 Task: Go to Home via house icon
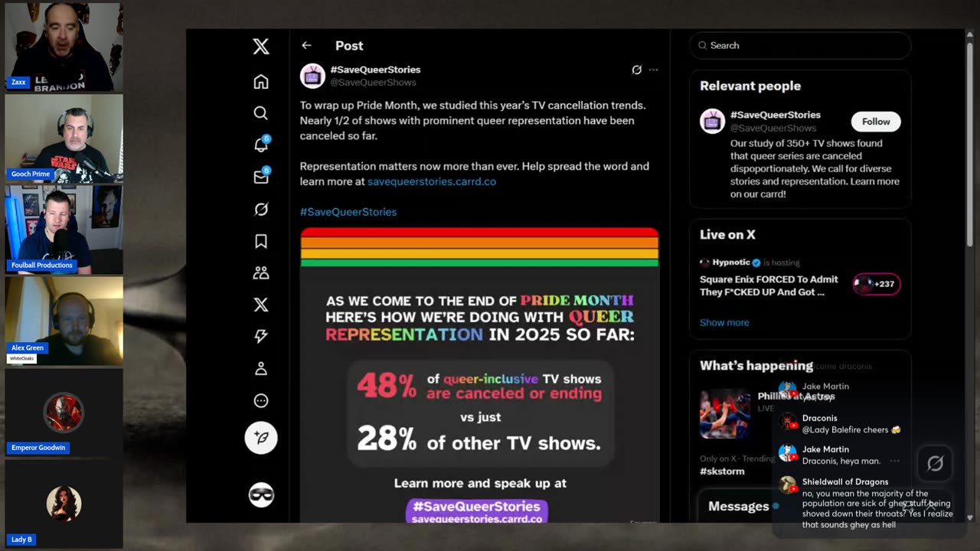pos(261,82)
